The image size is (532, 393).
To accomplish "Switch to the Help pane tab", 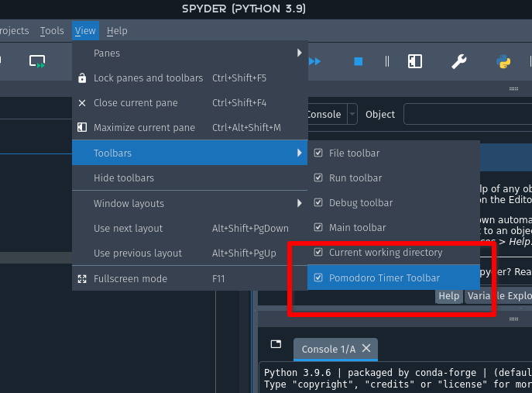I will click(449, 296).
